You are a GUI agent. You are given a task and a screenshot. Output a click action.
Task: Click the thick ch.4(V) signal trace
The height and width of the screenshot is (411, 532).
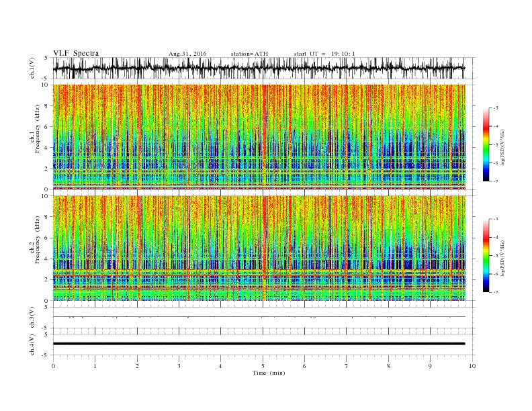259,344
